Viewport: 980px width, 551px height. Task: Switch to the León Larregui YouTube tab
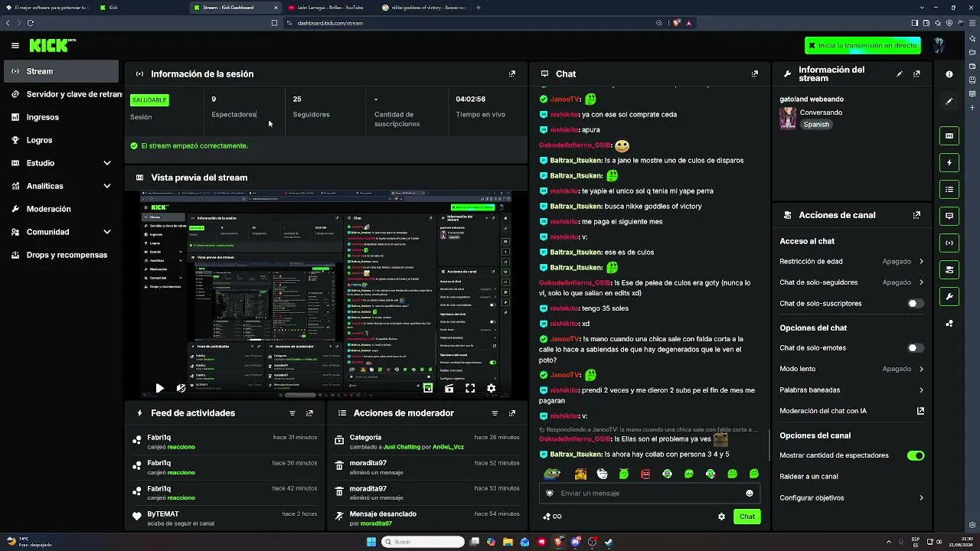click(x=329, y=8)
